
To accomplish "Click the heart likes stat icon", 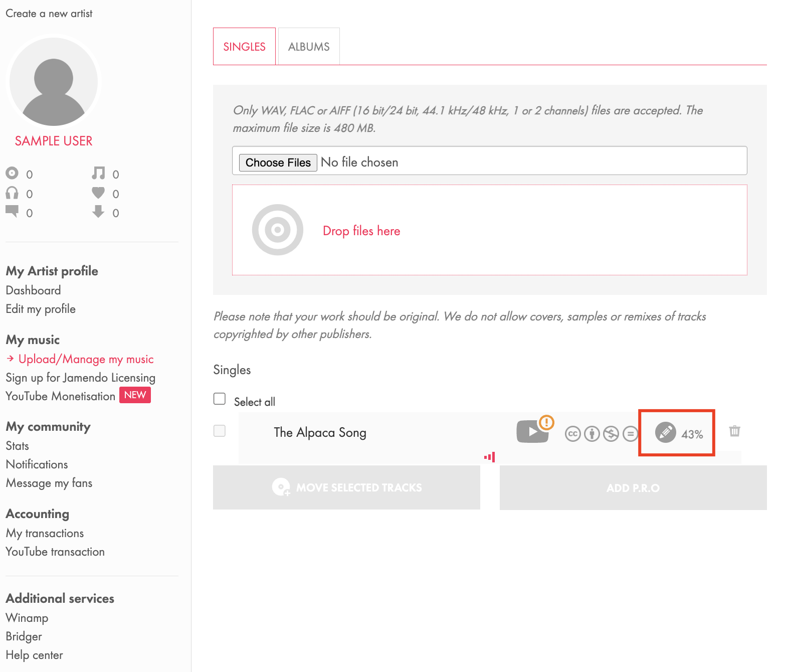I will (x=98, y=193).
